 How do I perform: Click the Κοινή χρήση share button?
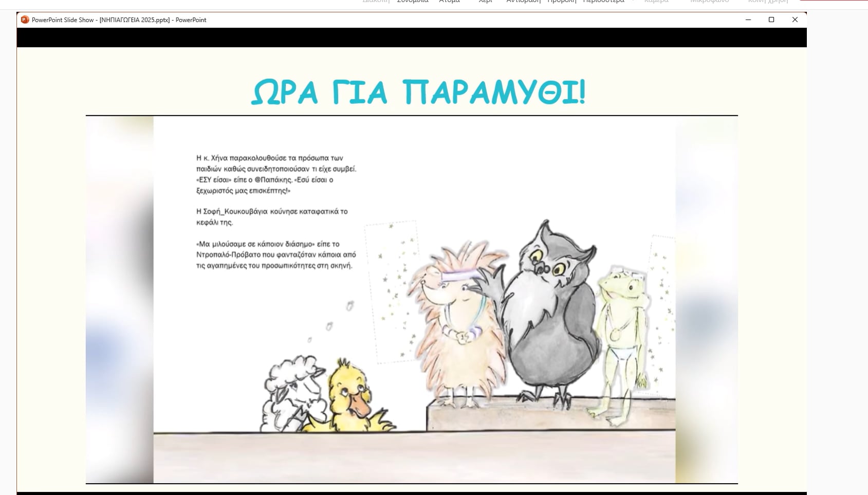click(x=768, y=2)
